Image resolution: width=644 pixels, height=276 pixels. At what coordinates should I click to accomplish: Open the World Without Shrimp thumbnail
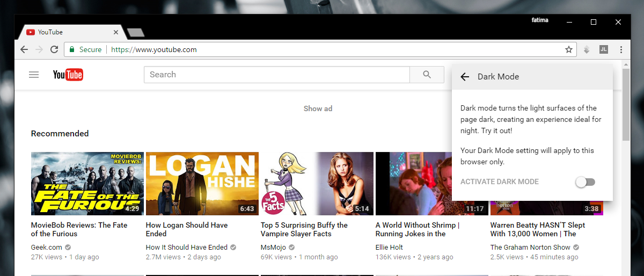point(413,184)
